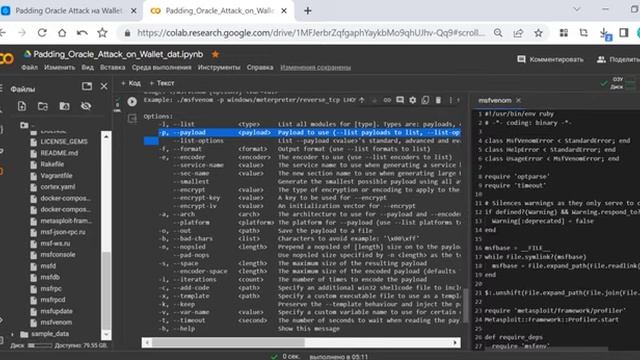The width and height of the screenshot is (640, 360).
Task: Click the Поделиться share button
Action: click(x=618, y=60)
